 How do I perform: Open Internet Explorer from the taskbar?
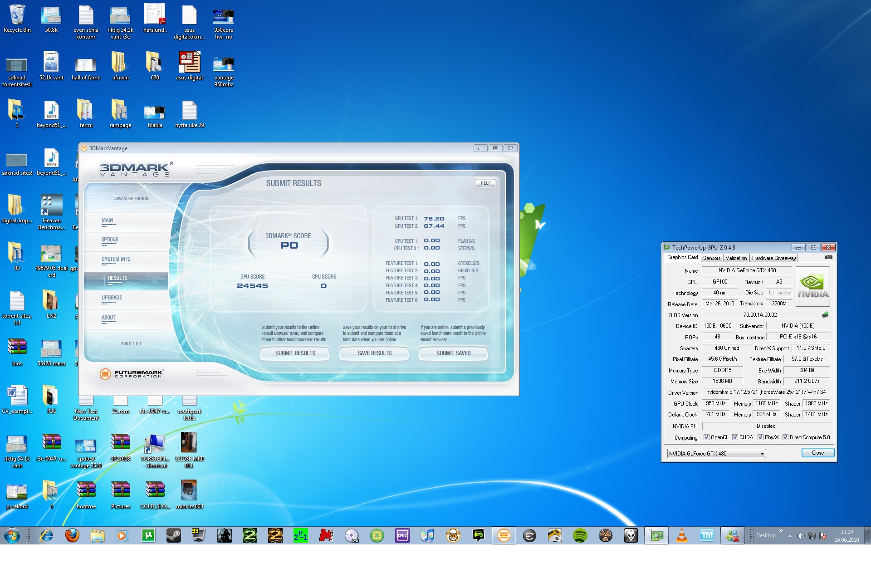[46, 536]
